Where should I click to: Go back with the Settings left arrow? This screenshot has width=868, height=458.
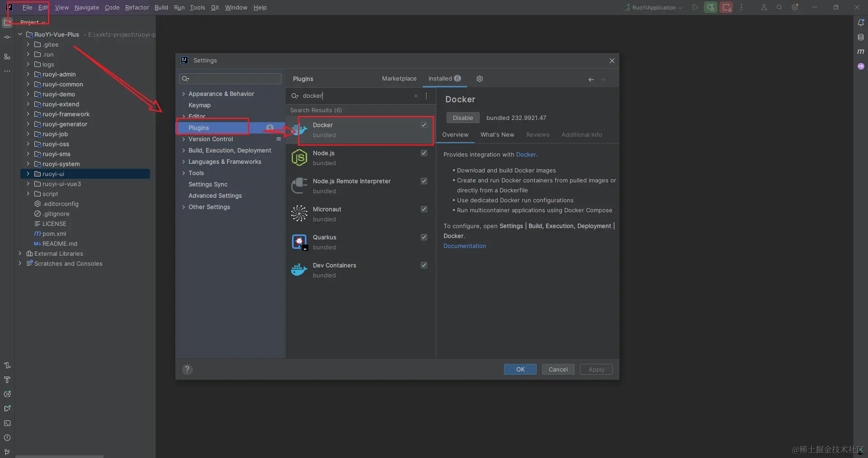click(591, 80)
